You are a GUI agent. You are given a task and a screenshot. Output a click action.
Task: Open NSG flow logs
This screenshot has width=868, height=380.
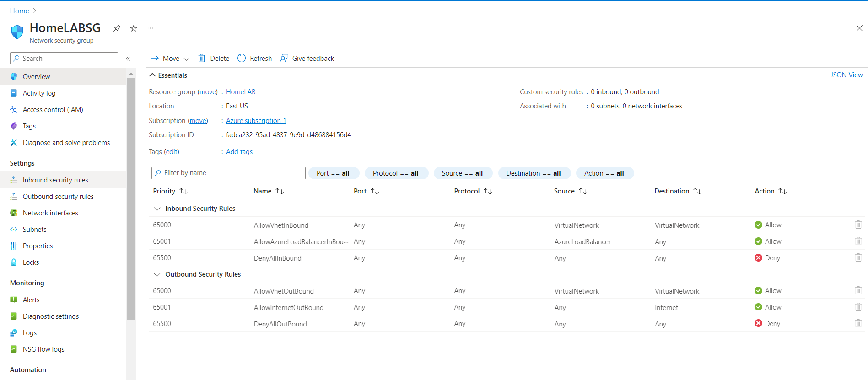[x=63, y=349]
